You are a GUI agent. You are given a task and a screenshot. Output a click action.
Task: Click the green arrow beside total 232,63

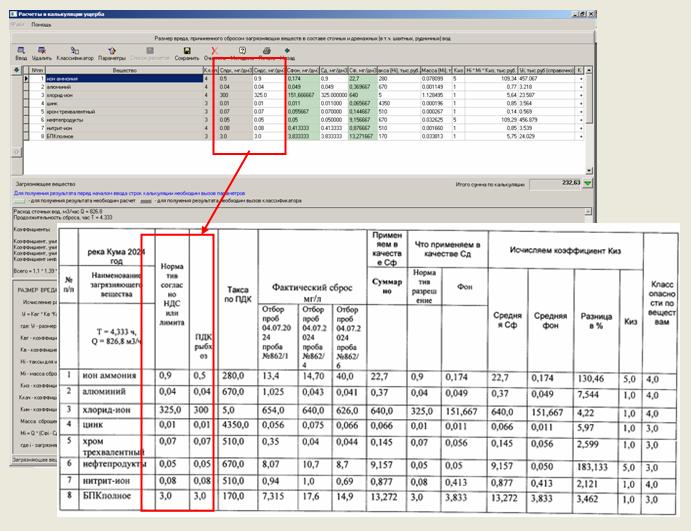click(x=587, y=184)
